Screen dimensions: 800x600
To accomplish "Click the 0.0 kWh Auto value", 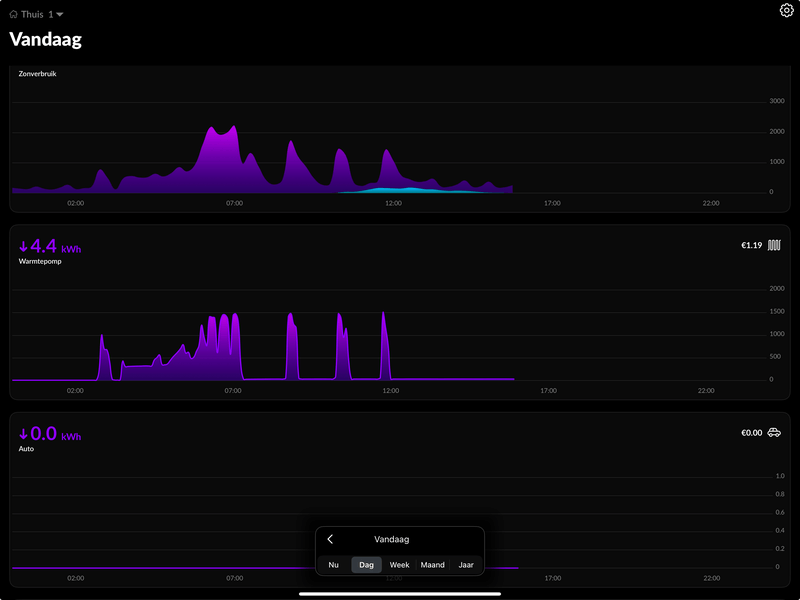I will [x=50, y=434].
